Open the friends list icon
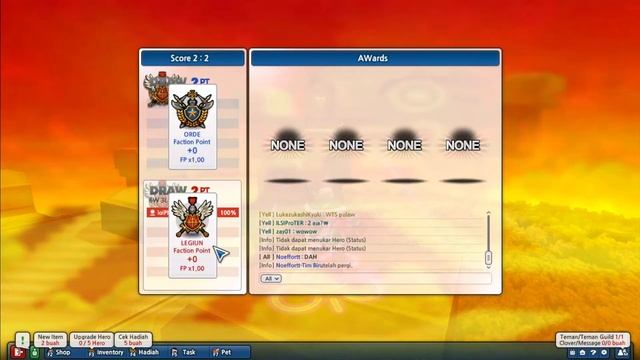 click(x=622, y=353)
